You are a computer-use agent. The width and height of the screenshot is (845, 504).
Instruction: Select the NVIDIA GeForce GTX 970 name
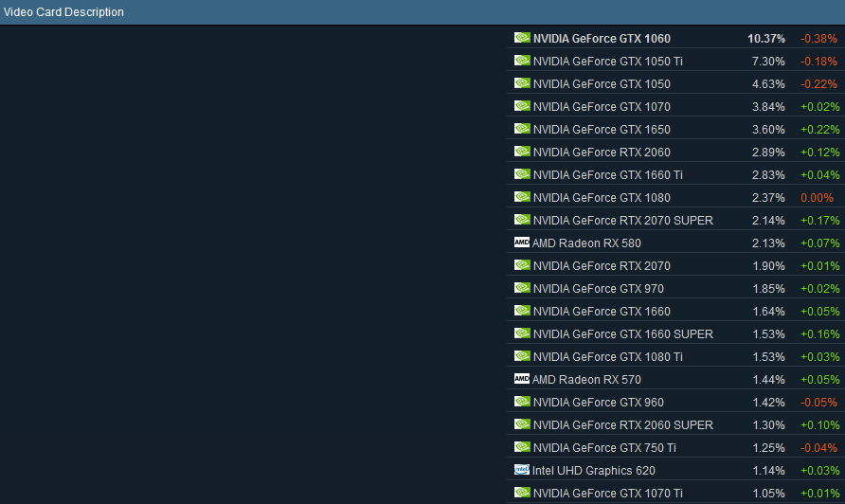598,288
